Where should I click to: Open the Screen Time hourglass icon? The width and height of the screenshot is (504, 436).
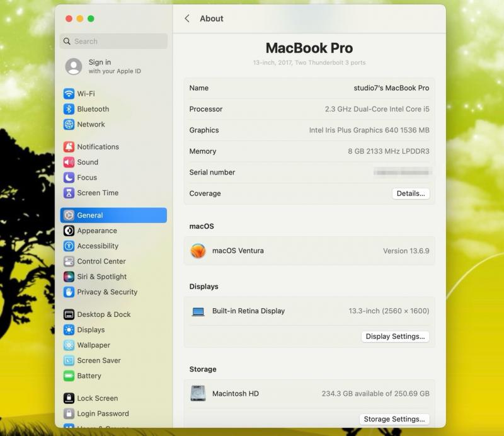[69, 193]
